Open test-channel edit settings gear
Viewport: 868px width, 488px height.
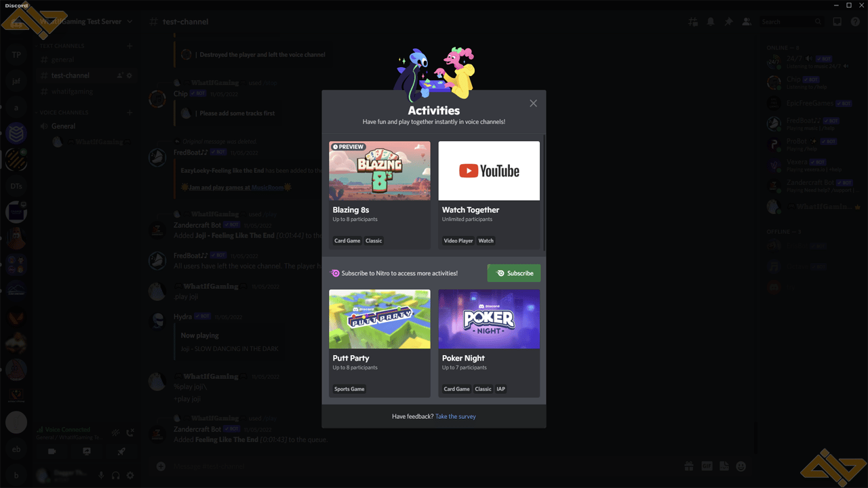point(130,75)
